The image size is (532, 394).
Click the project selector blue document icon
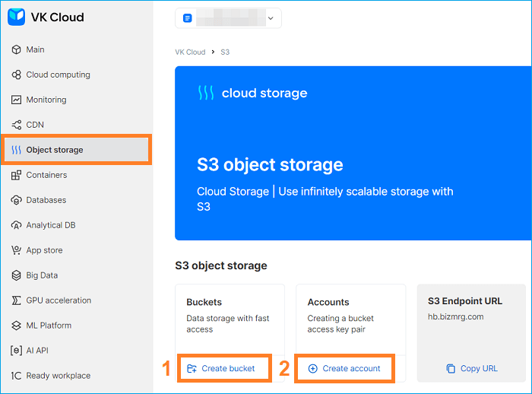point(187,18)
